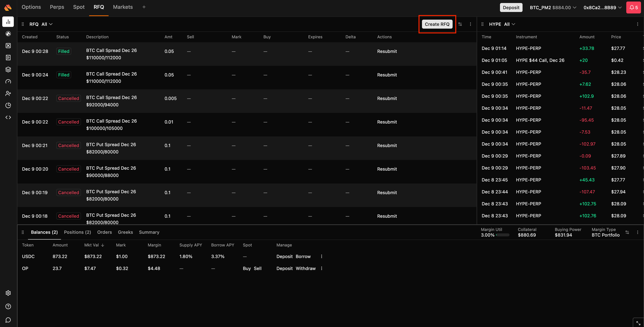
Task: Open the code brackets developer icon
Action: pos(8,117)
